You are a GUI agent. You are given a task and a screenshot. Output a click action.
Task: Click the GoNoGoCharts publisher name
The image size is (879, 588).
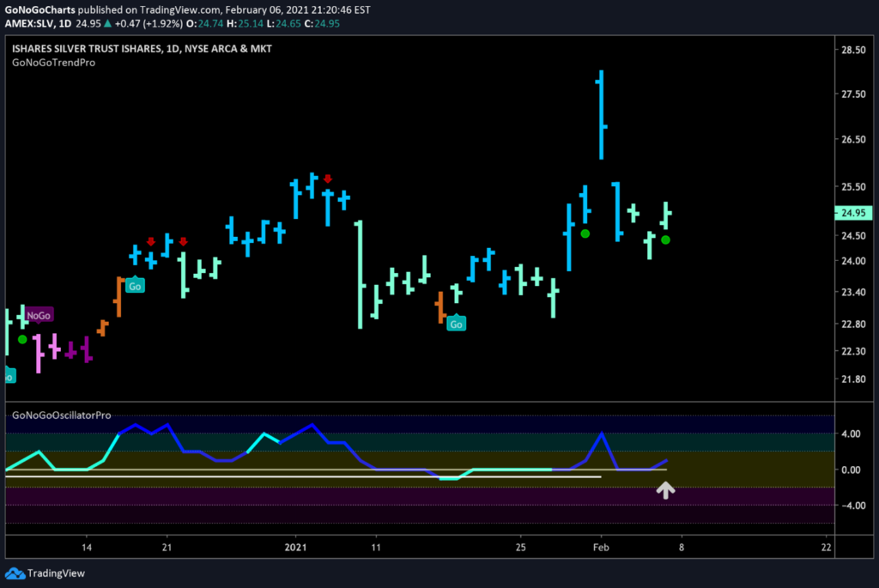pos(39,10)
